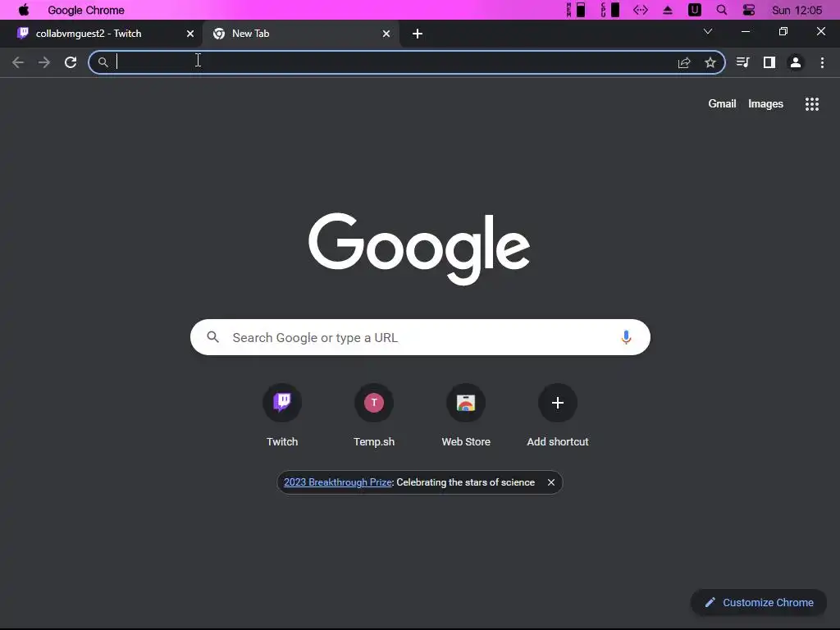
Task: Reload the page
Action: pyautogui.click(x=71, y=62)
